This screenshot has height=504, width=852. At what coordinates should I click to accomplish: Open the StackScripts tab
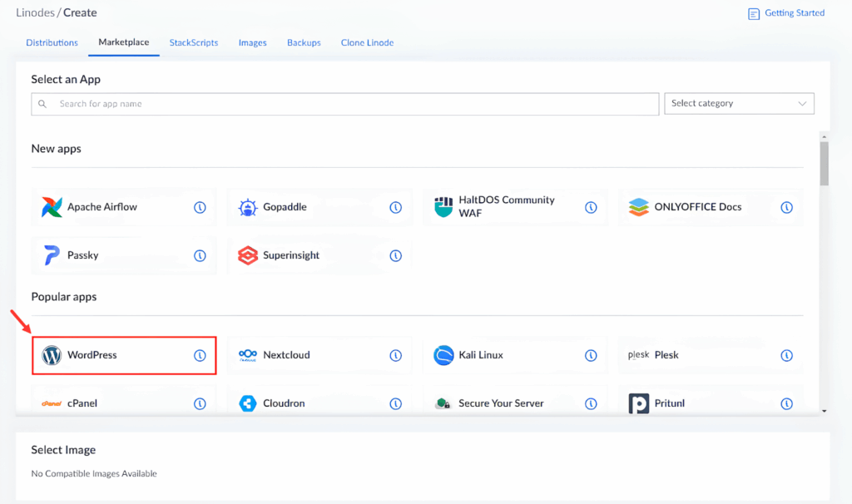(x=194, y=42)
